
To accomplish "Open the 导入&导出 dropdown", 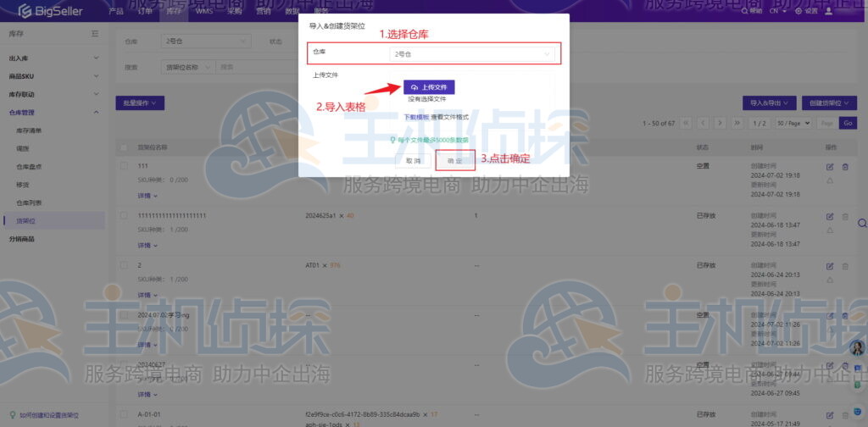I will (770, 103).
